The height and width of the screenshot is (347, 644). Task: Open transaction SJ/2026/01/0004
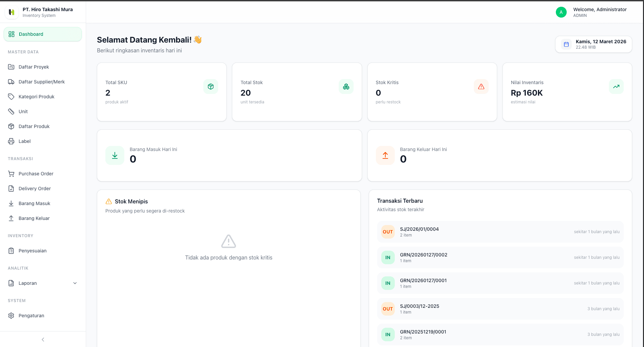pos(419,229)
